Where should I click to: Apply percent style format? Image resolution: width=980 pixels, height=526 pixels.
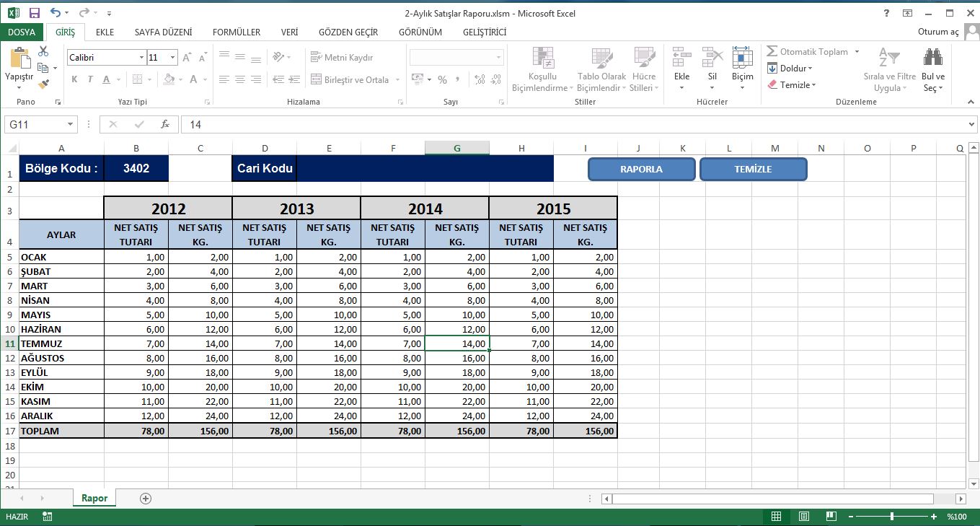pyautogui.click(x=442, y=79)
